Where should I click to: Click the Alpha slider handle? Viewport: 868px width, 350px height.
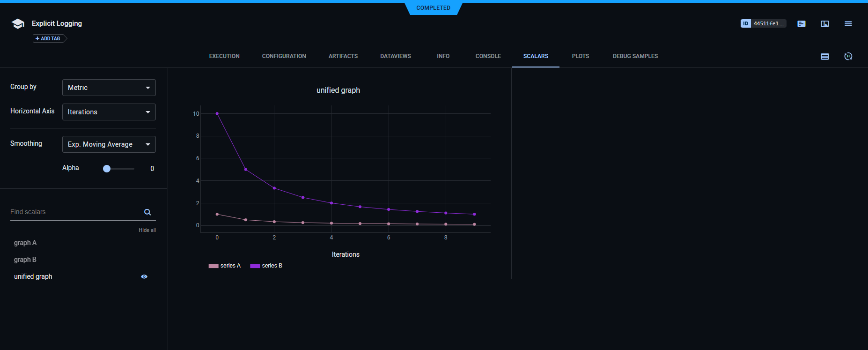(107, 169)
